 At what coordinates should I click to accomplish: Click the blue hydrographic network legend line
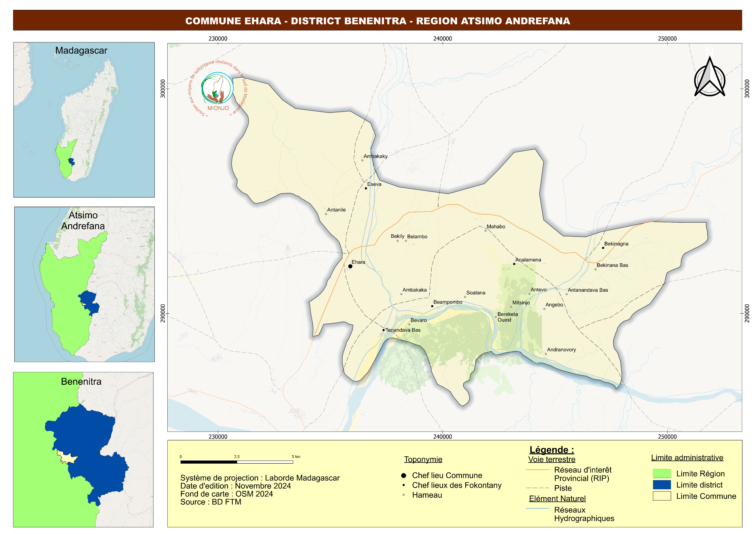click(537, 509)
